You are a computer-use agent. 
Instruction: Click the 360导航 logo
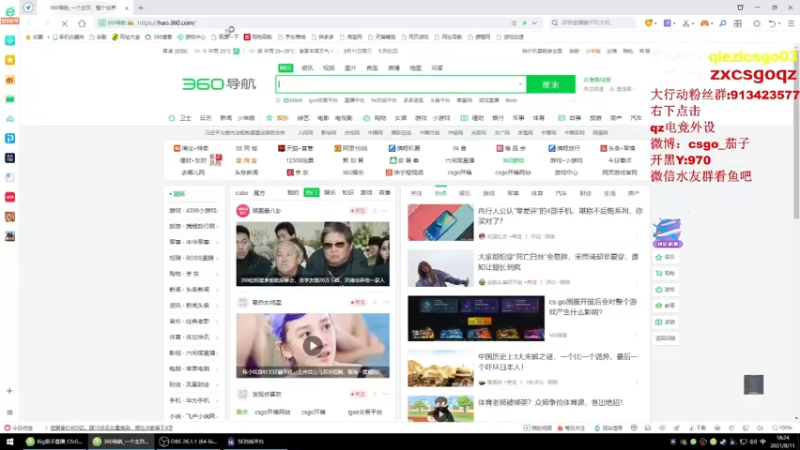pos(219,84)
